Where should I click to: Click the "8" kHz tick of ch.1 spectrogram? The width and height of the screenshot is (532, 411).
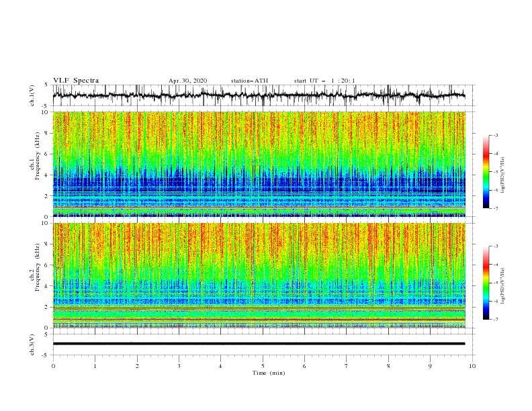tap(47, 133)
